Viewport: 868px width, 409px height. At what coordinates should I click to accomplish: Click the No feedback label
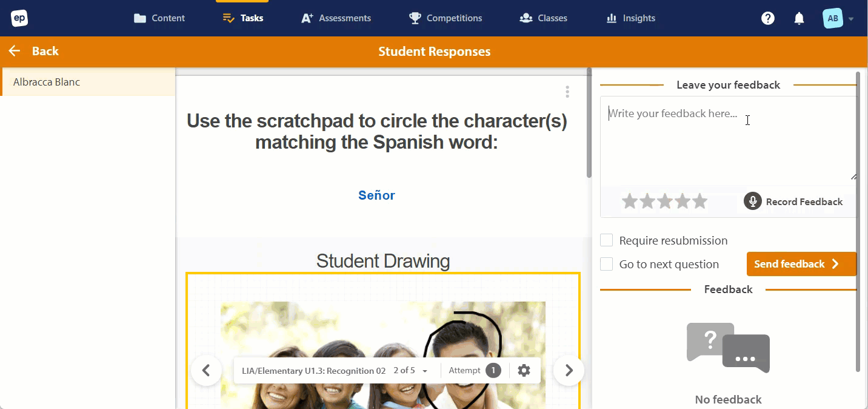tap(728, 399)
